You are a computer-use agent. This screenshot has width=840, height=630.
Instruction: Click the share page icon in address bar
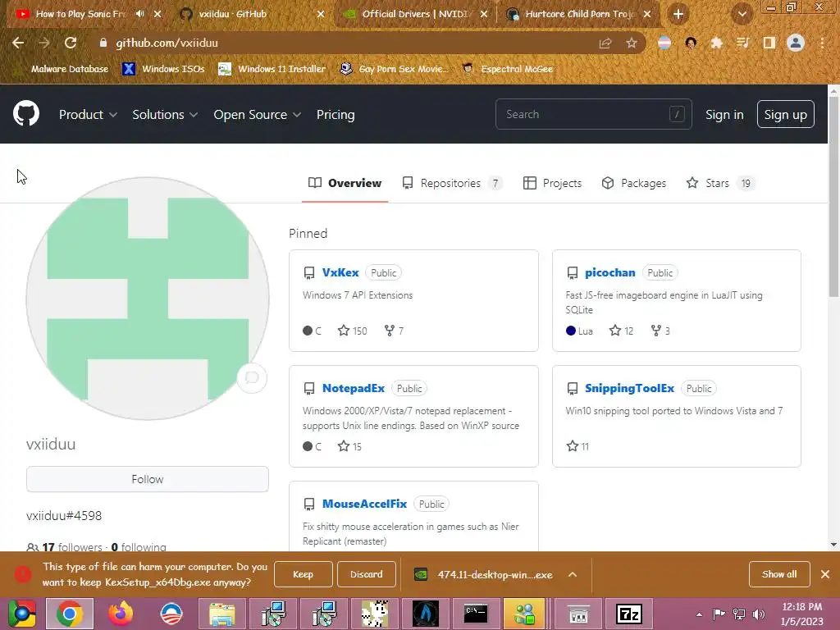click(605, 43)
